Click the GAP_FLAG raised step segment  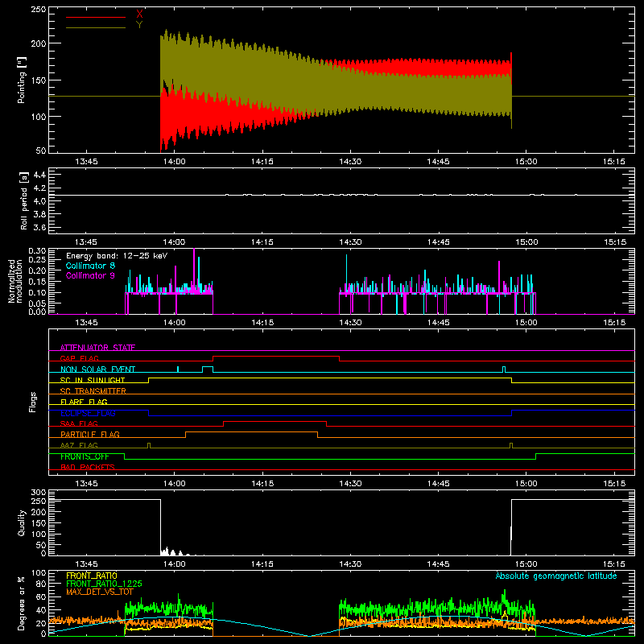(276, 357)
